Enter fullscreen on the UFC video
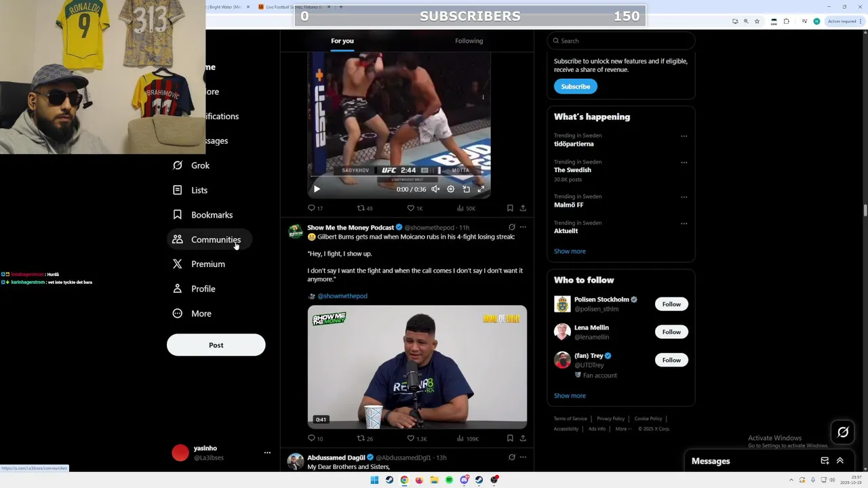Viewport: 868px width, 488px height. tap(481, 189)
